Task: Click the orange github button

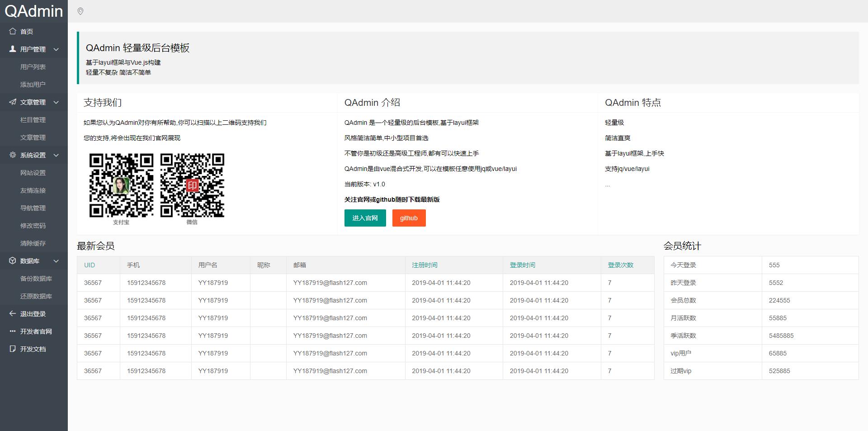Action: tap(409, 218)
